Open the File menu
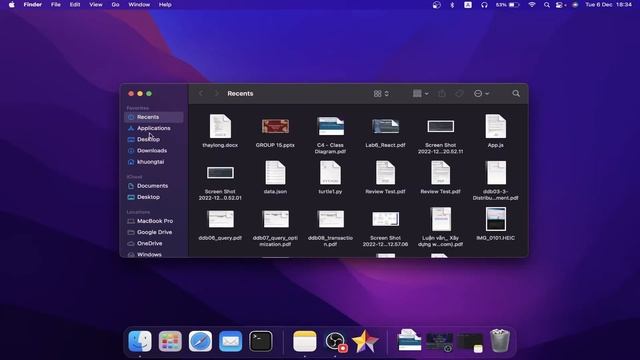The image size is (640, 360). (x=56, y=5)
